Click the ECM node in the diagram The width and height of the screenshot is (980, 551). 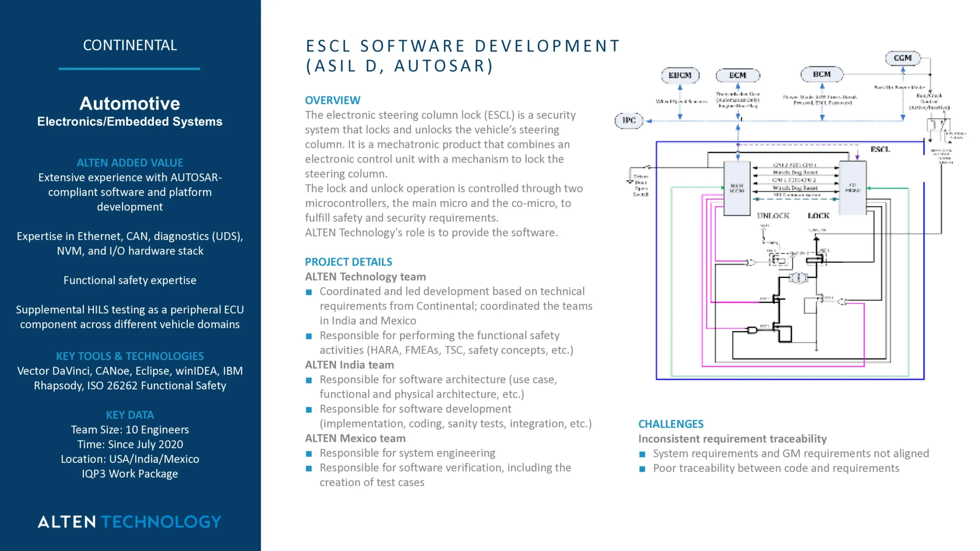(738, 75)
